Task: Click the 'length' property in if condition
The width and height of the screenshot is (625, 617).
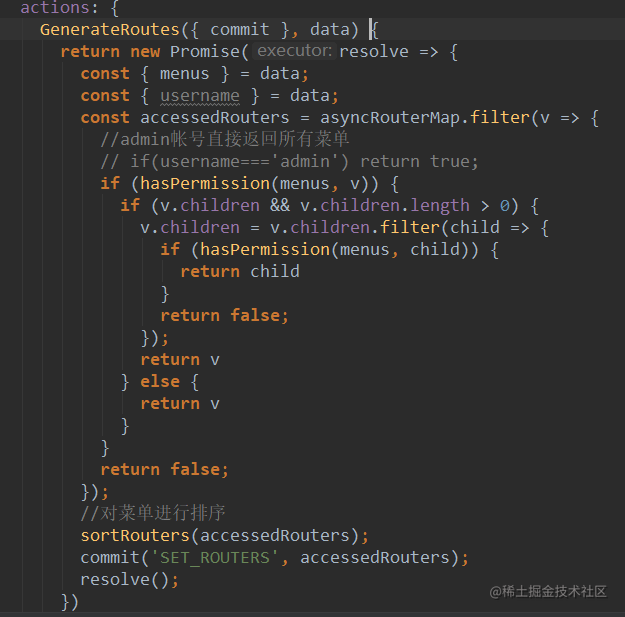Action: pos(440,206)
